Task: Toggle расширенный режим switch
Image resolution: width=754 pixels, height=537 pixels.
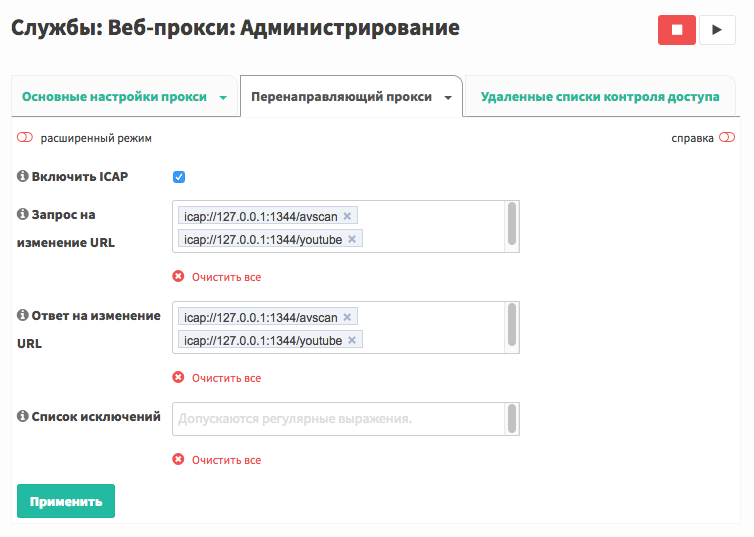Action: pyautogui.click(x=25, y=138)
